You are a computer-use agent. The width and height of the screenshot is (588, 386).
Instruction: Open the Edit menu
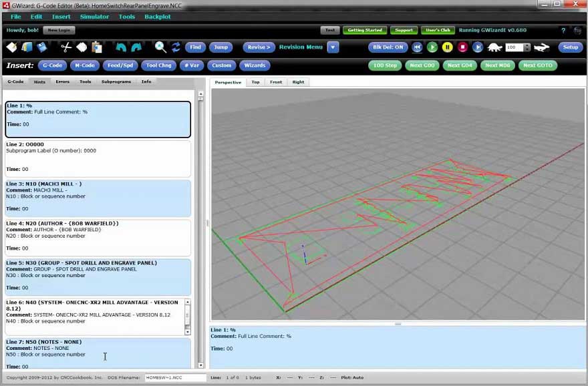36,17
